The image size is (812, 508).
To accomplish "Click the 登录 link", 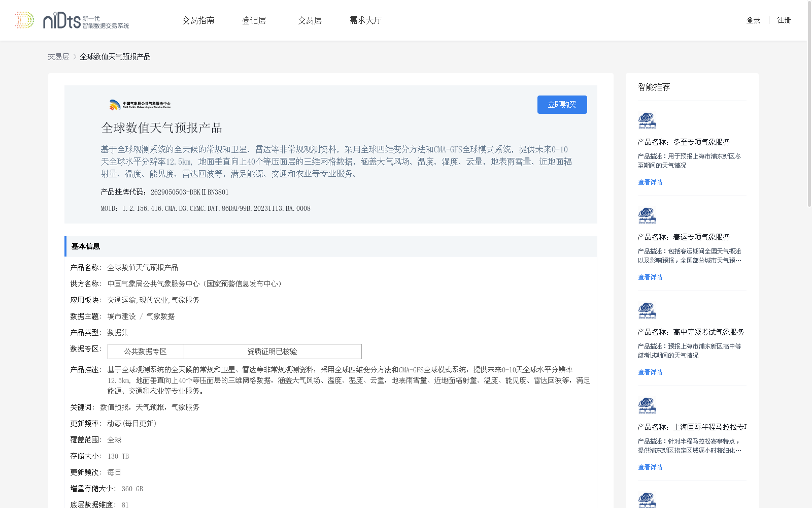I will [x=754, y=20].
